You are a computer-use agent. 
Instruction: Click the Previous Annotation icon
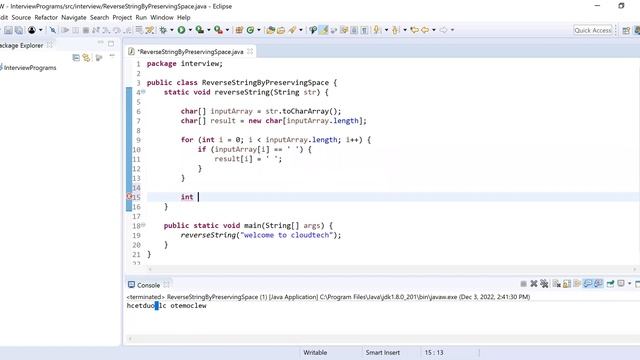[x=395, y=30]
